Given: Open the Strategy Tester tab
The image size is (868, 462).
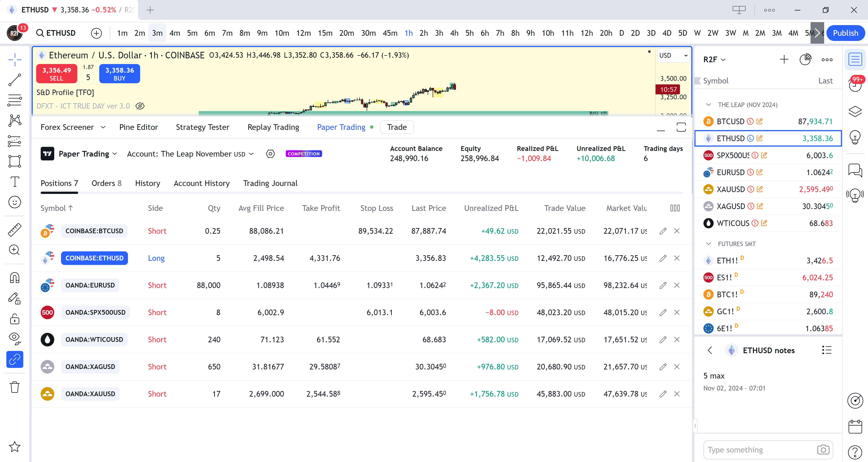Looking at the screenshot, I should pos(203,127).
